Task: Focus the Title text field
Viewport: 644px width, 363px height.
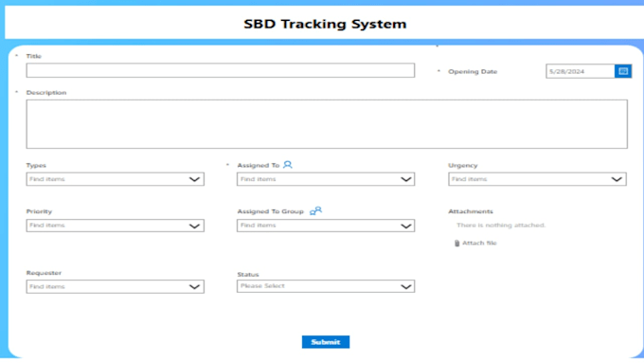Action: (221, 70)
